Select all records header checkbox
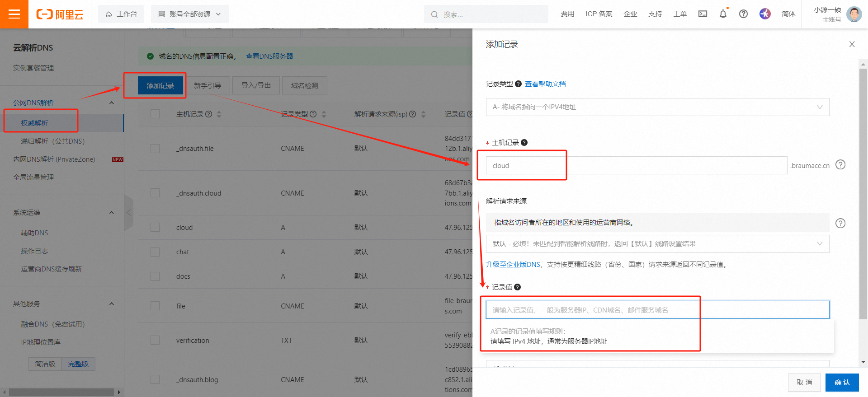Image resolution: width=868 pixels, height=397 pixels. 155,114
